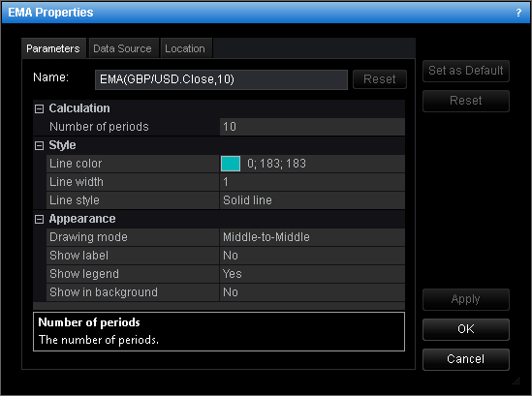Toggle the Show in background value

pos(312,291)
